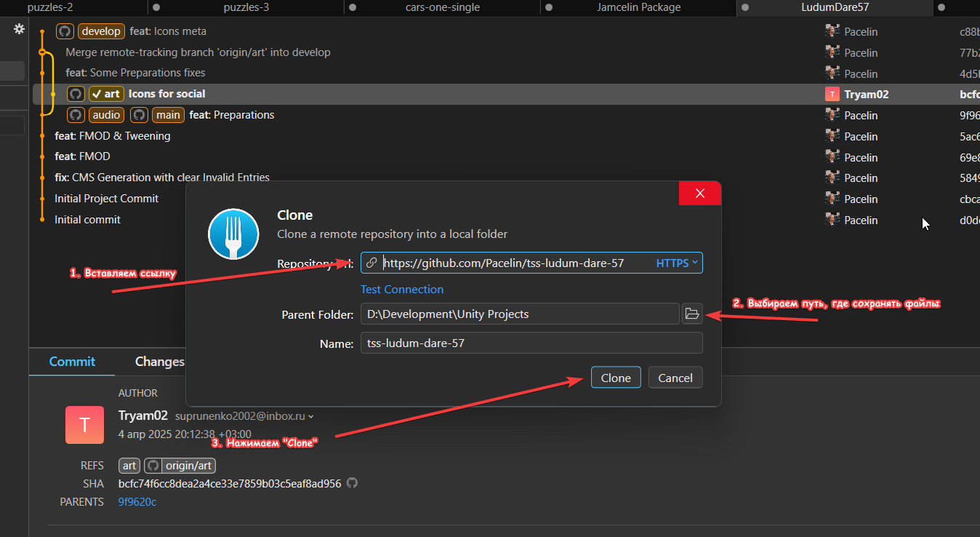This screenshot has height=537, width=980.
Task: Click the Test Connection link
Action: pos(401,289)
